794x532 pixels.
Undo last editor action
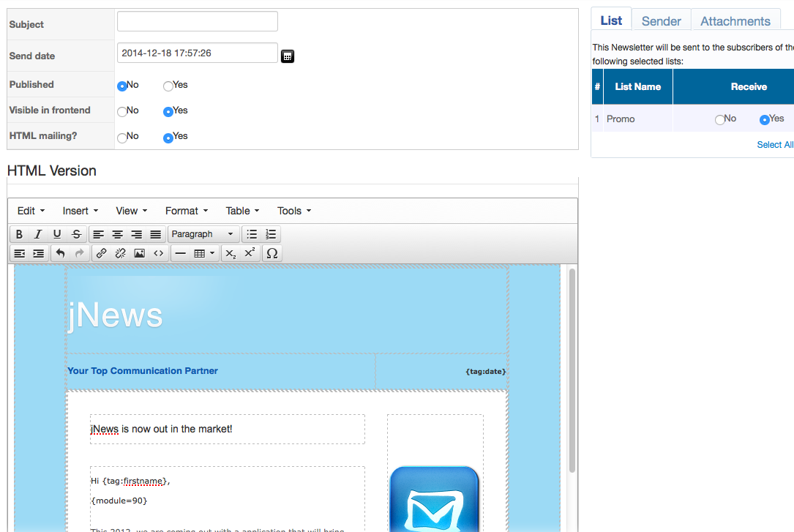point(60,253)
